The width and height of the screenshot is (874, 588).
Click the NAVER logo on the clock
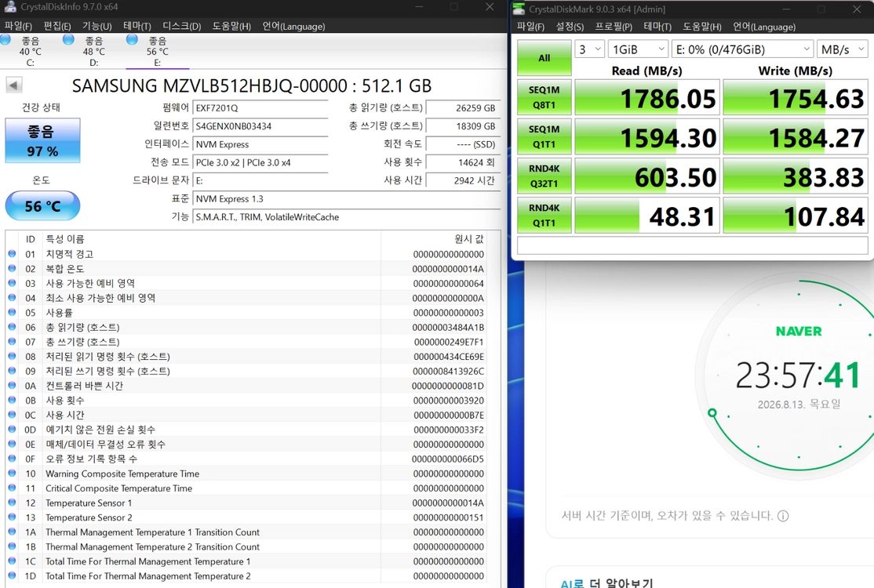pos(799,332)
